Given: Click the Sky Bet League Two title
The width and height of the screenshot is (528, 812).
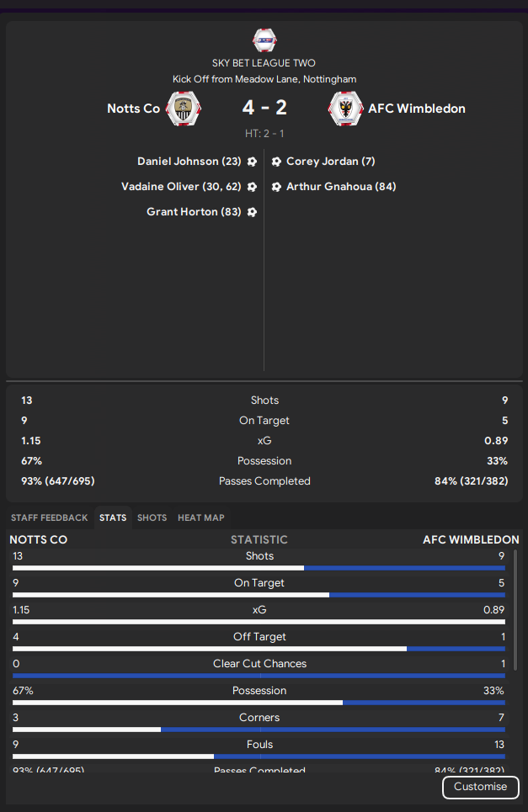Looking at the screenshot, I should pyautogui.click(x=264, y=63).
